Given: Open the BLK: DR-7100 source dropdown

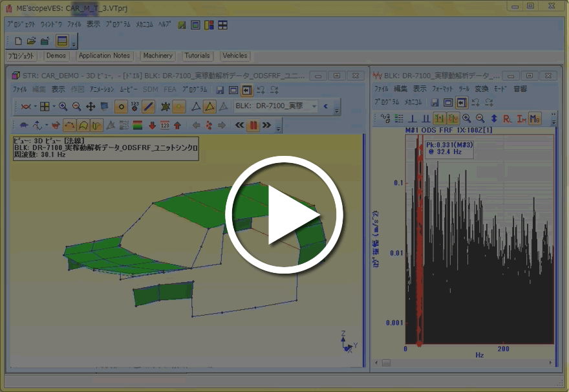Looking at the screenshot, I should click(x=314, y=106).
